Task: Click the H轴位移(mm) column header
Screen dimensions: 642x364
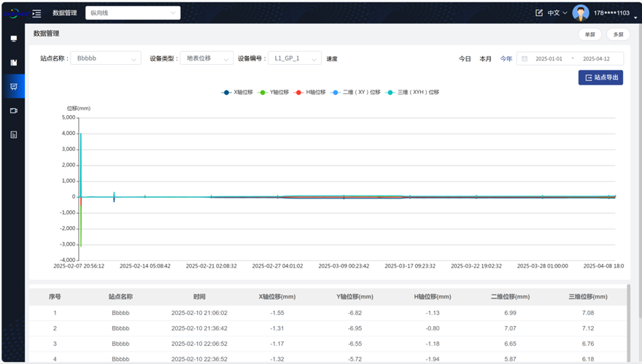Action: click(x=433, y=296)
